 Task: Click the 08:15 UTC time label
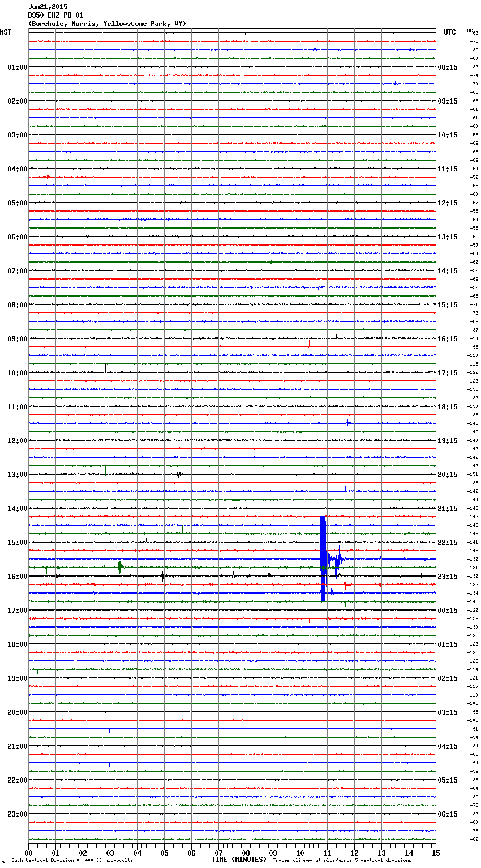tap(448, 67)
